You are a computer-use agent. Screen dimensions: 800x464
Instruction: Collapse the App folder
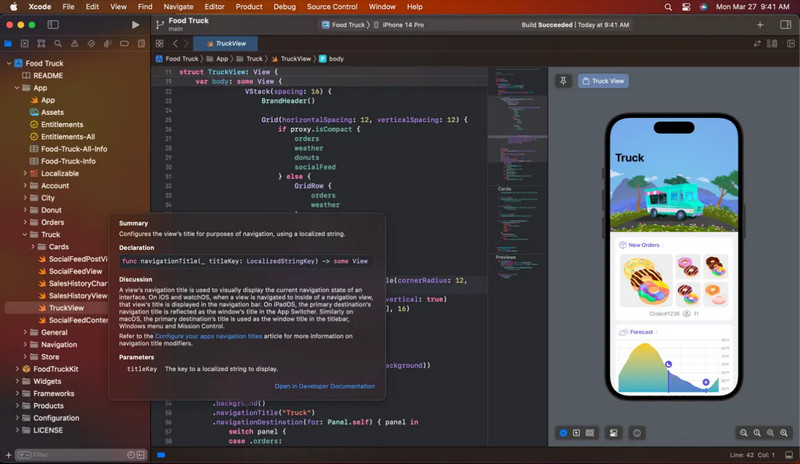tap(17, 88)
